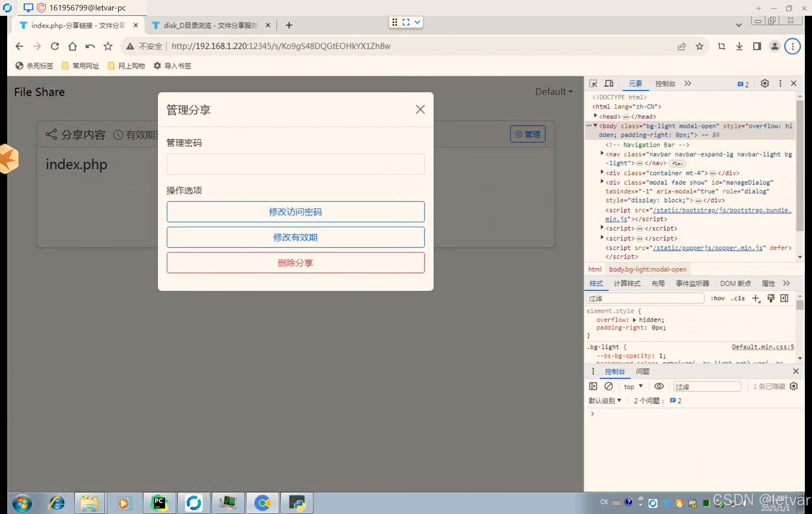The width and height of the screenshot is (812, 514).
Task: Go back using the browser back arrow
Action: [20, 46]
